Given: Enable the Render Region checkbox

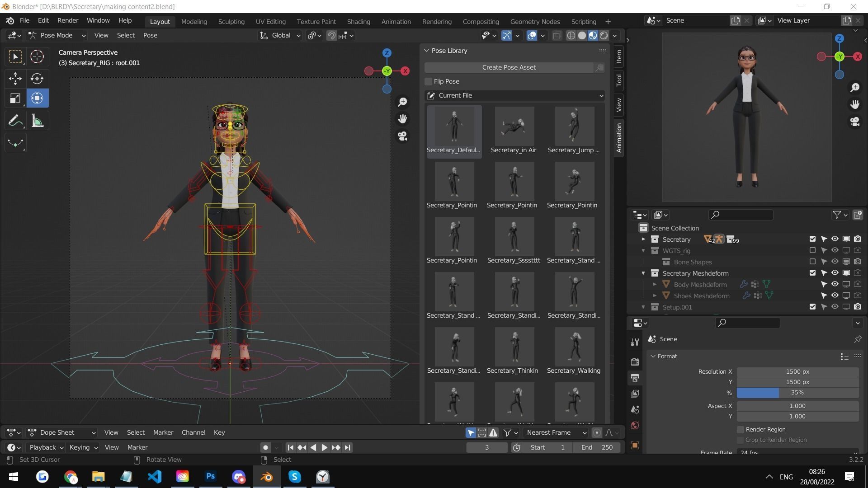Looking at the screenshot, I should (x=741, y=430).
